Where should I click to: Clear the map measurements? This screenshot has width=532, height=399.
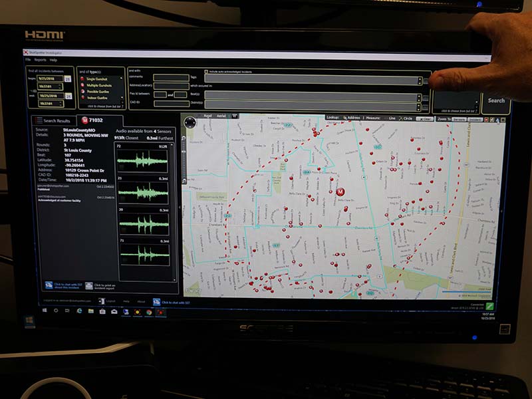point(424,119)
